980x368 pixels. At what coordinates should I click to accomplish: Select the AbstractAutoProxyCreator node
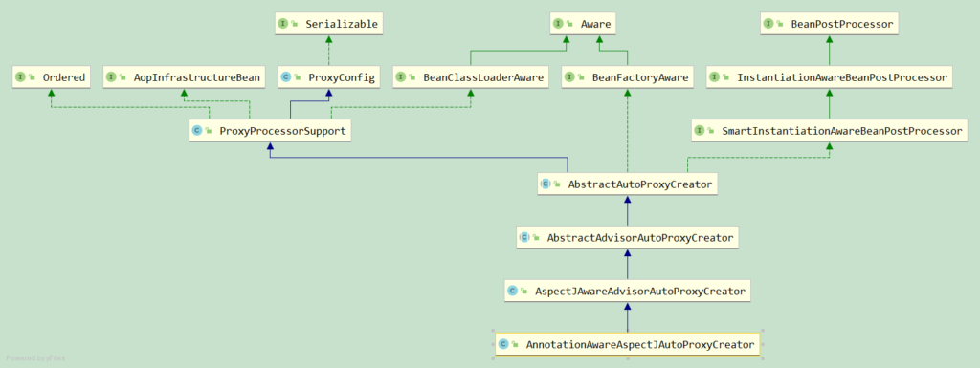click(x=627, y=184)
